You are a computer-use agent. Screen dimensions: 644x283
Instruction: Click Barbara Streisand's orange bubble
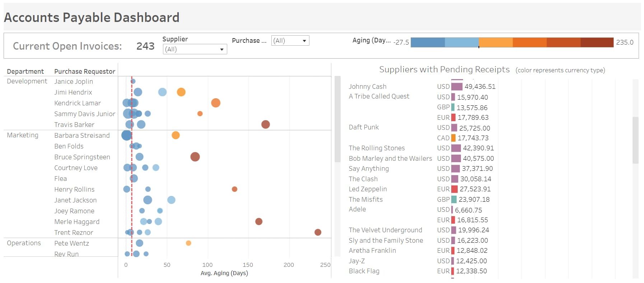click(176, 135)
